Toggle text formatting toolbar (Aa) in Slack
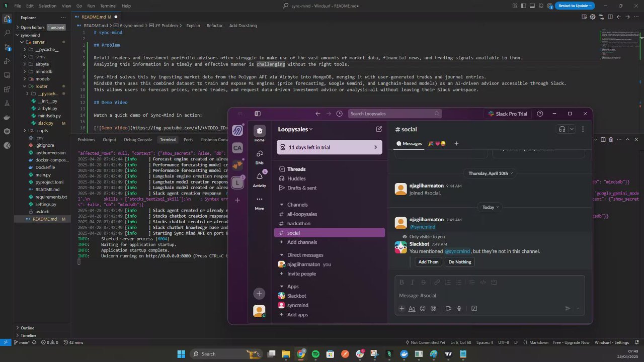This screenshot has width=644, height=362. point(412,309)
